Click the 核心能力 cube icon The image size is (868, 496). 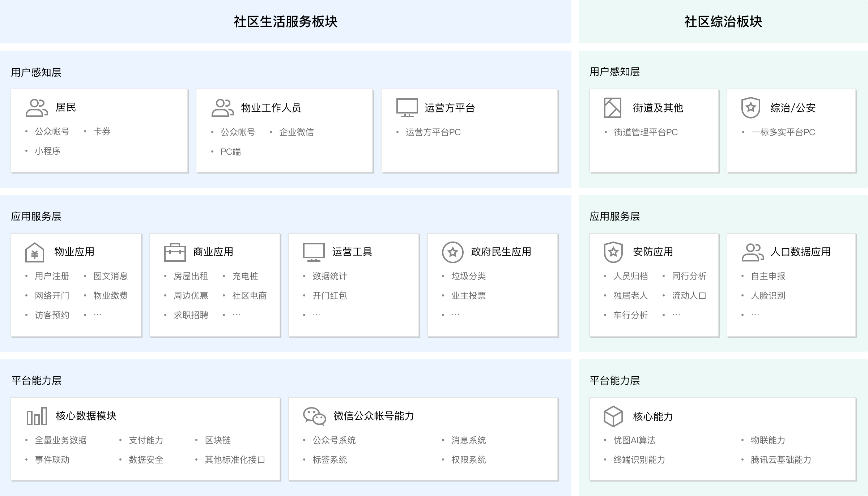tap(613, 416)
